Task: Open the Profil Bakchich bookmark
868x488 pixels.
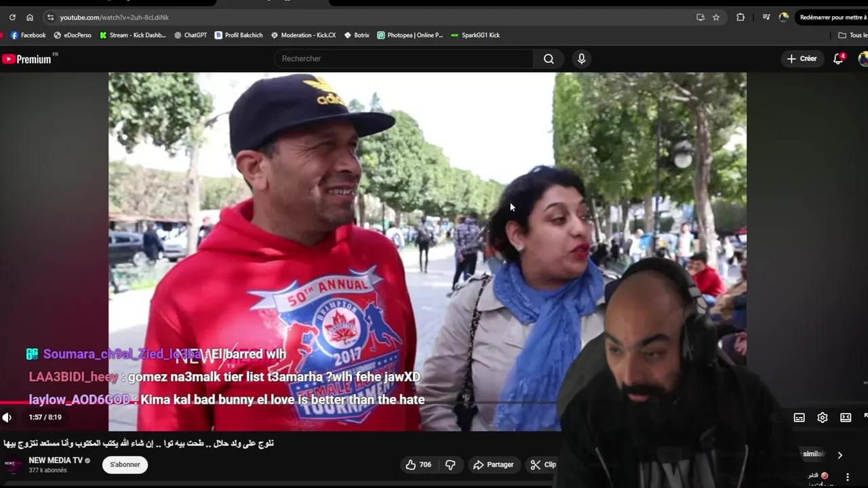Action: [239, 35]
